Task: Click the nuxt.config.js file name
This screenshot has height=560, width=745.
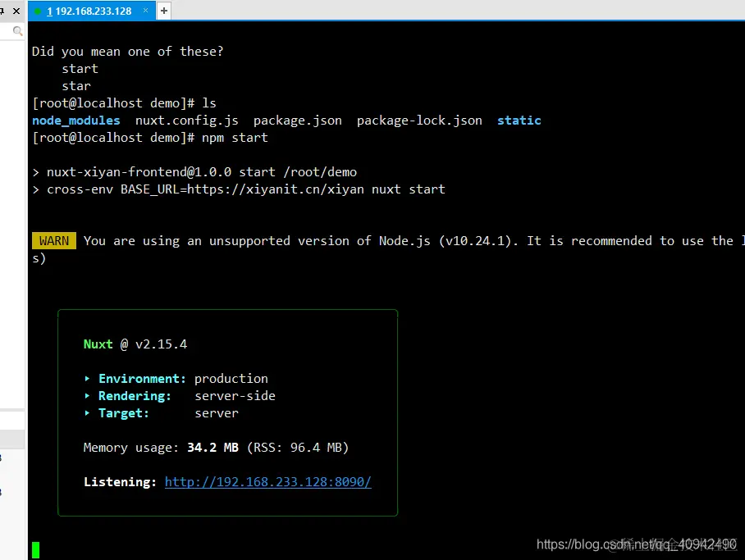Action: click(187, 121)
